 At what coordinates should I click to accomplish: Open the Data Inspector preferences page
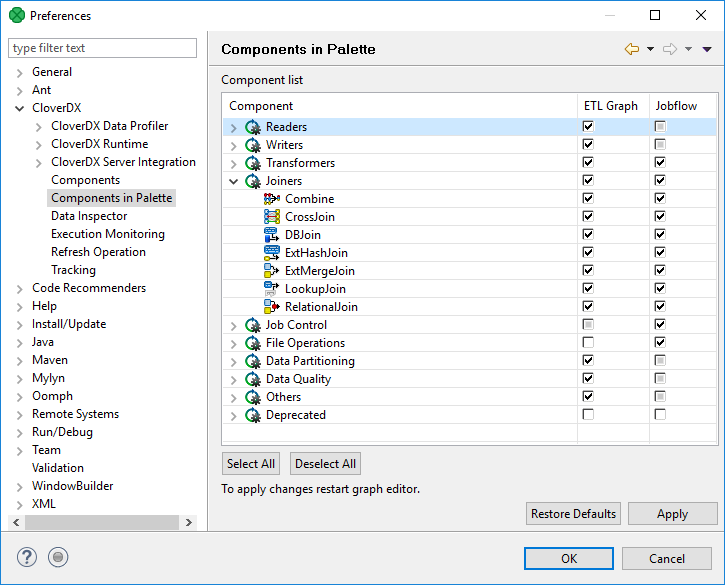coord(89,216)
